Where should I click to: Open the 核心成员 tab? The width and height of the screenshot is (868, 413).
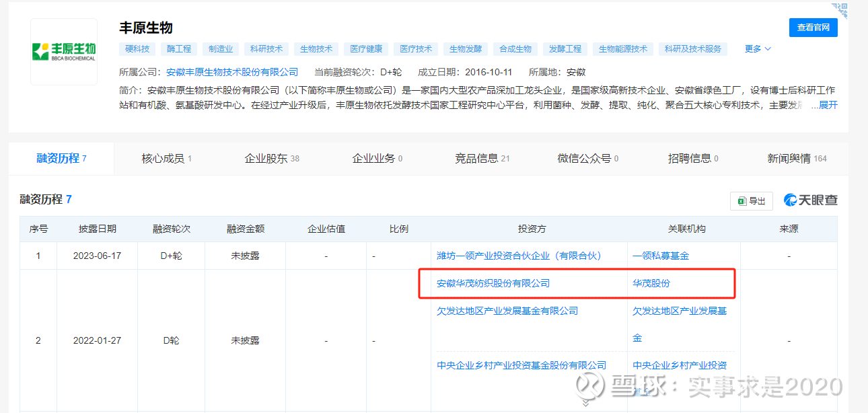(x=166, y=159)
